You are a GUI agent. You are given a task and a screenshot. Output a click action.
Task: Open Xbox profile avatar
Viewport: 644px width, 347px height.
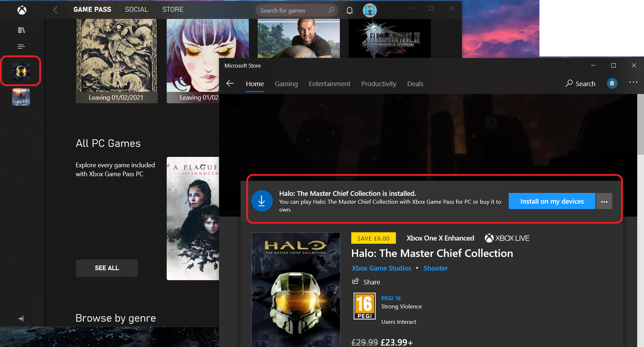370,10
